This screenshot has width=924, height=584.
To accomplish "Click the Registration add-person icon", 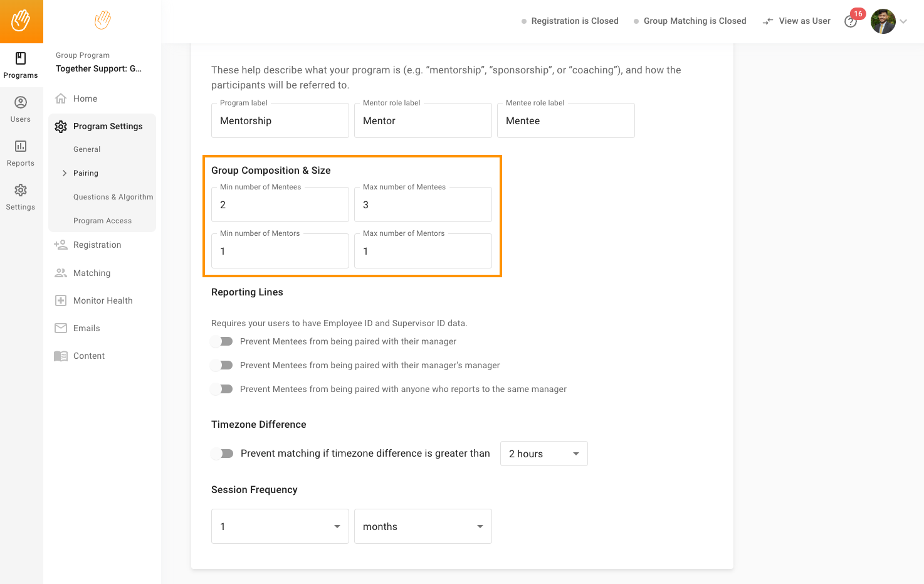I will [61, 245].
